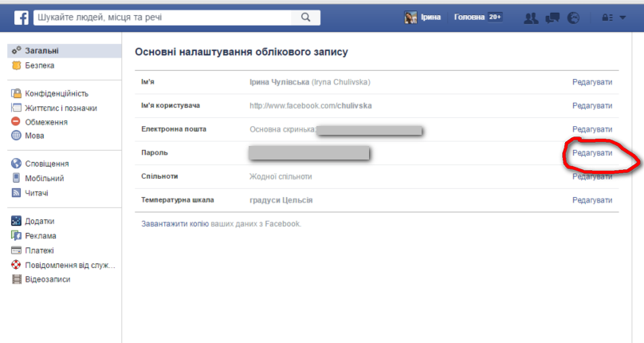Click Редагувати for Електронна пошта

(592, 128)
